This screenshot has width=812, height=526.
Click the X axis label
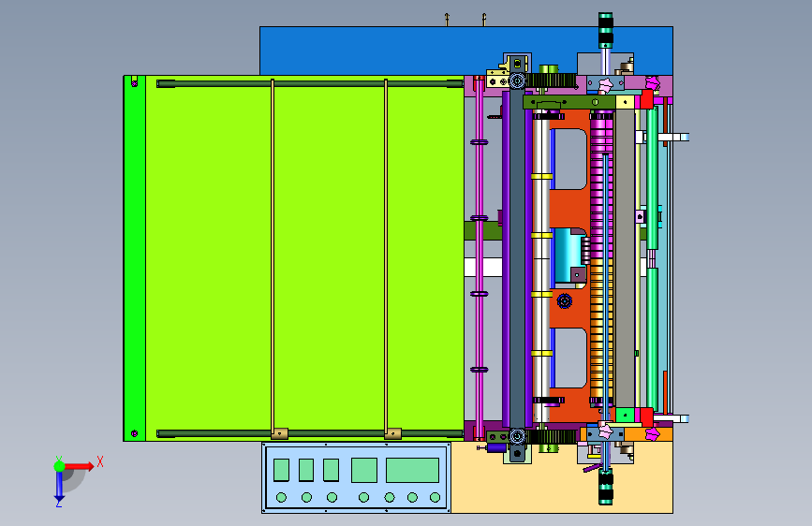[x=100, y=461]
